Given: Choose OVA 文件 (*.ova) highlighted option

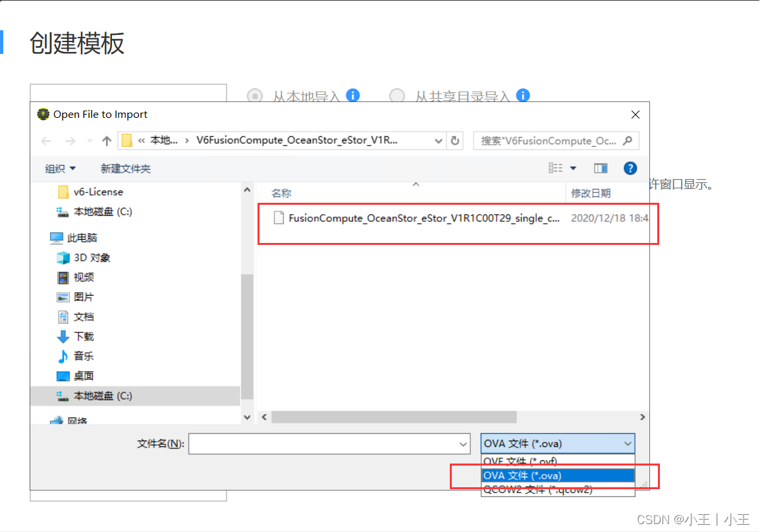Looking at the screenshot, I should pyautogui.click(x=557, y=475).
